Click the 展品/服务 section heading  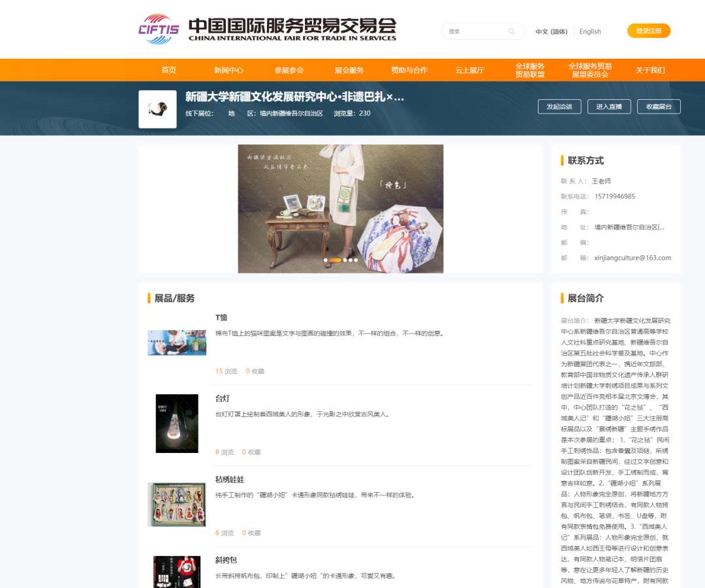coord(174,298)
